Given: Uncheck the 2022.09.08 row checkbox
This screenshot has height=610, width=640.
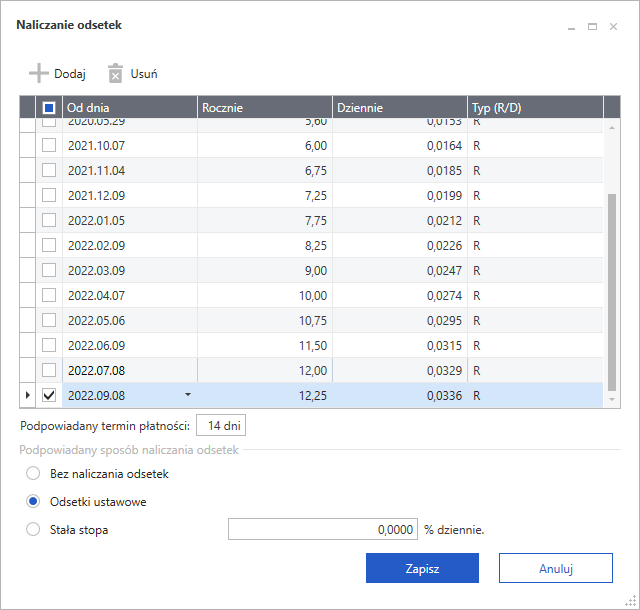Looking at the screenshot, I should (x=49, y=396).
